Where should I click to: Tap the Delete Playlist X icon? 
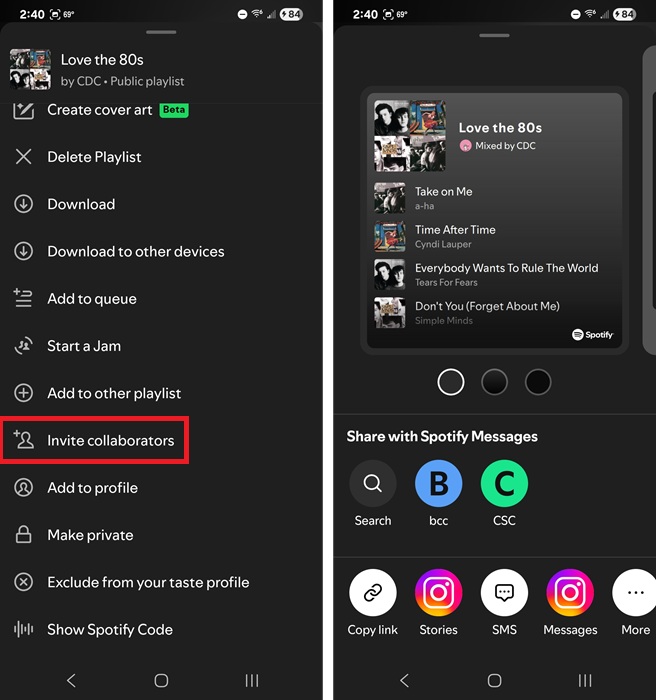[x=23, y=157]
